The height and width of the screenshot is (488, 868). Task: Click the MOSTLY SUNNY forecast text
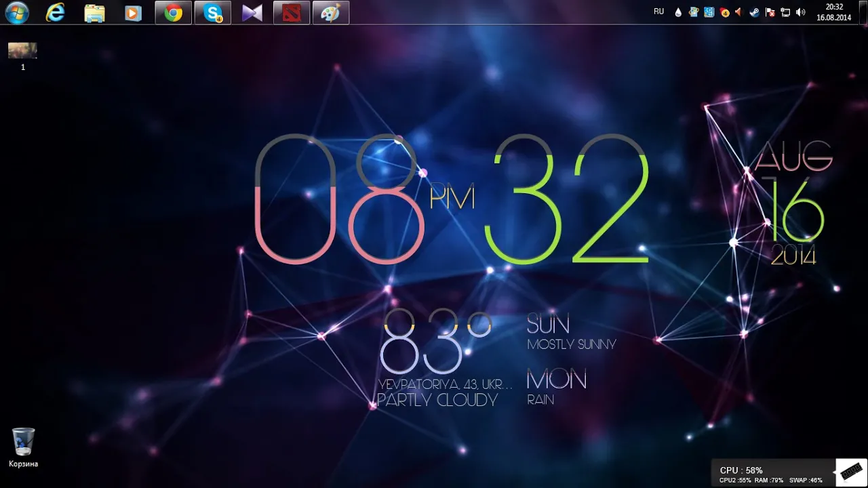(572, 344)
